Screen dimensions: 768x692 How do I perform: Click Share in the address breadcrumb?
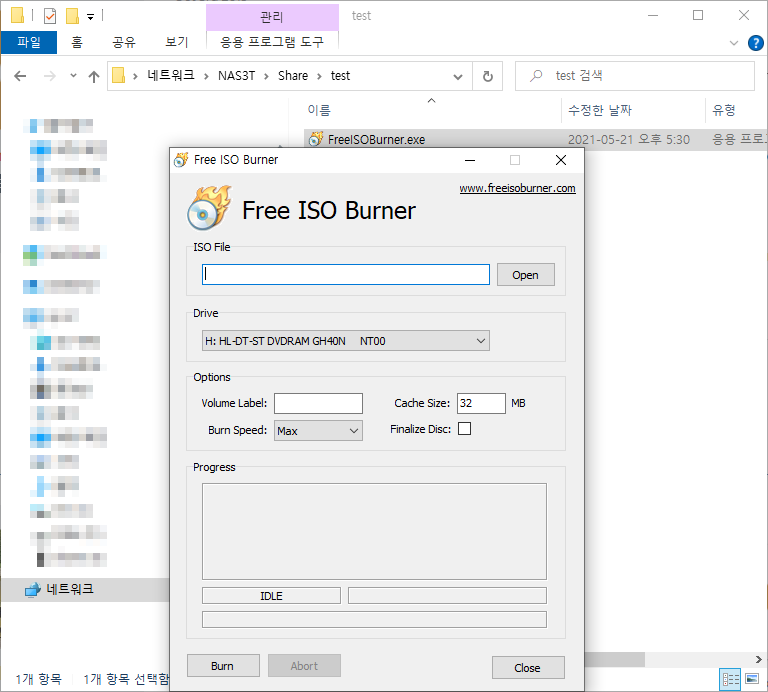[x=293, y=75]
